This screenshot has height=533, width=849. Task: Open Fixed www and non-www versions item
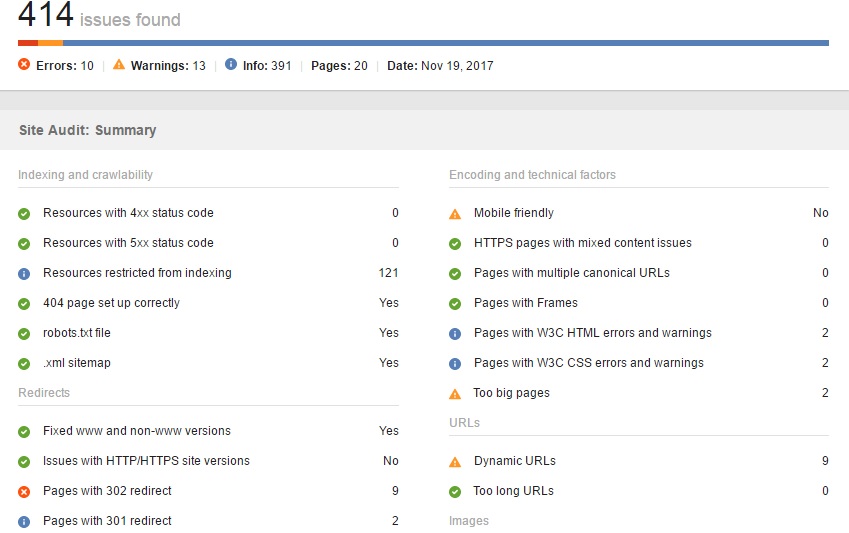[x=137, y=431]
